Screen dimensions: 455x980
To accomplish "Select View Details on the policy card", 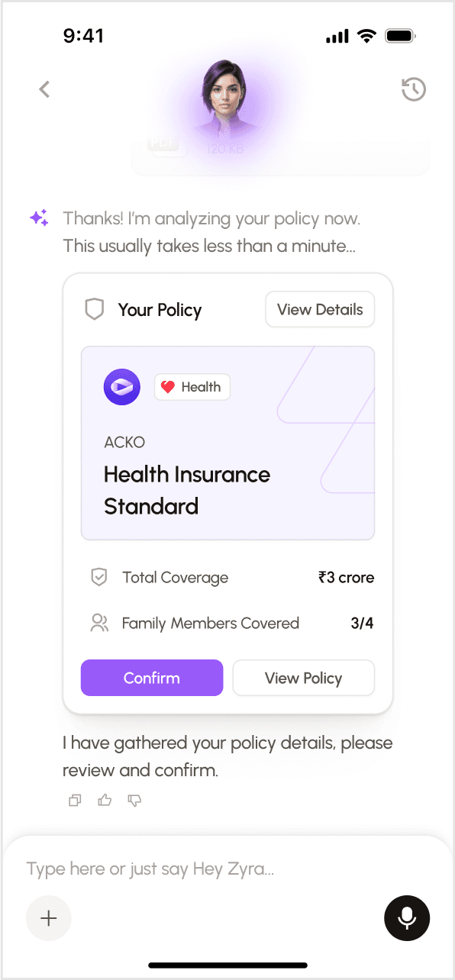I will 319,309.
